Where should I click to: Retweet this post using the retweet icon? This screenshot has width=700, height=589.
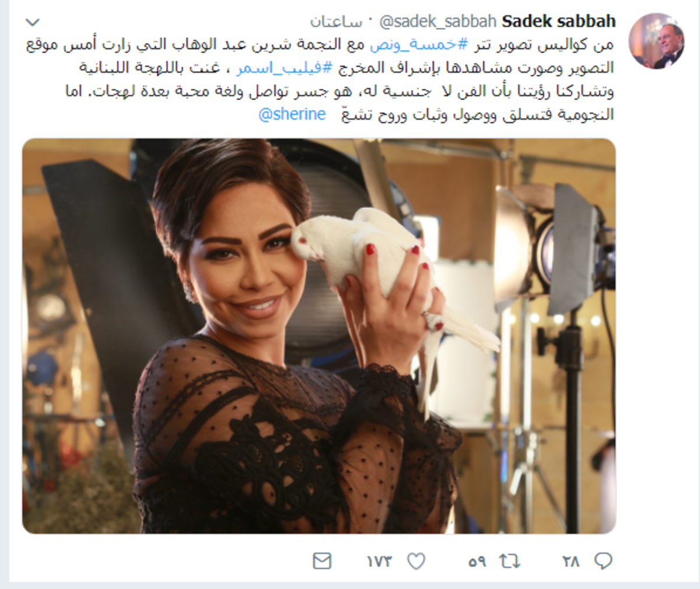coord(510,562)
